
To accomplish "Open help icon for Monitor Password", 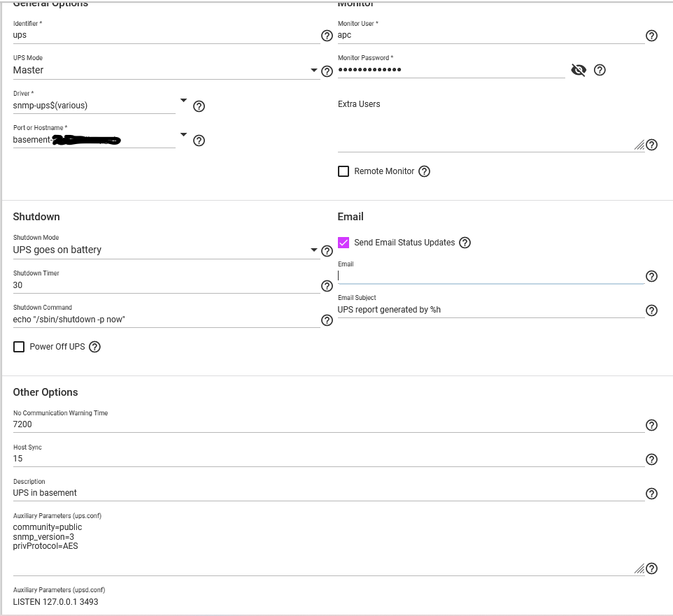I will pyautogui.click(x=600, y=70).
